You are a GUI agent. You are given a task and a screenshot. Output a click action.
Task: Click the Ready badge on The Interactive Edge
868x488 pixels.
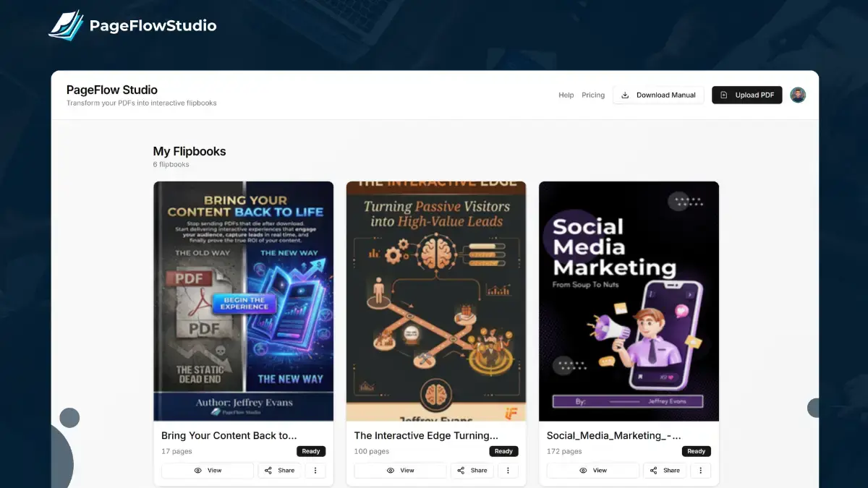tap(503, 451)
